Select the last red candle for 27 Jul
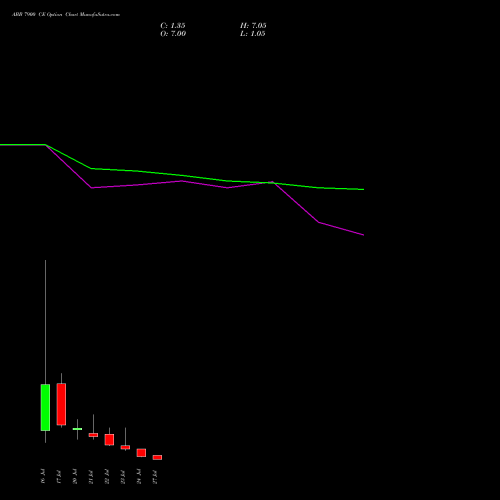This screenshot has height=500, width=500. pyautogui.click(x=157, y=457)
